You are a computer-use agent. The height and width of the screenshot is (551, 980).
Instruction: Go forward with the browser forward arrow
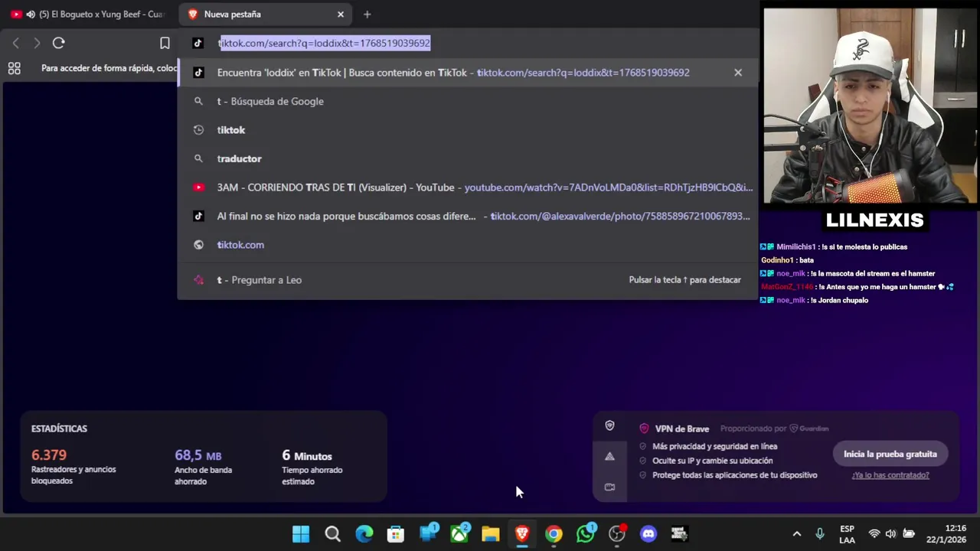36,43
